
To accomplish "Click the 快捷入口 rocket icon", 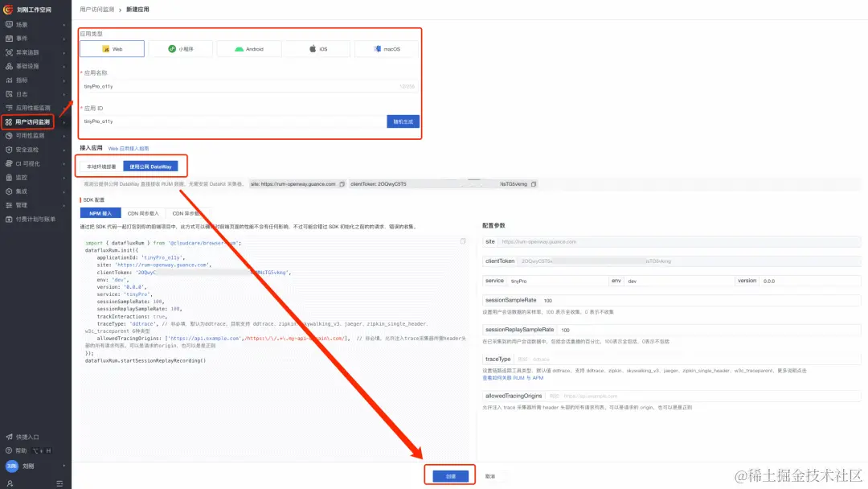I will (9, 437).
